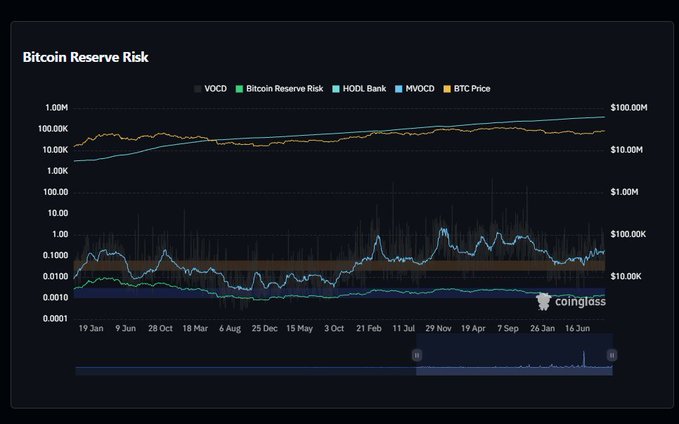Viewport: 679px width, 424px height.
Task: Click the 0.0010 left axis value
Action: 55,298
